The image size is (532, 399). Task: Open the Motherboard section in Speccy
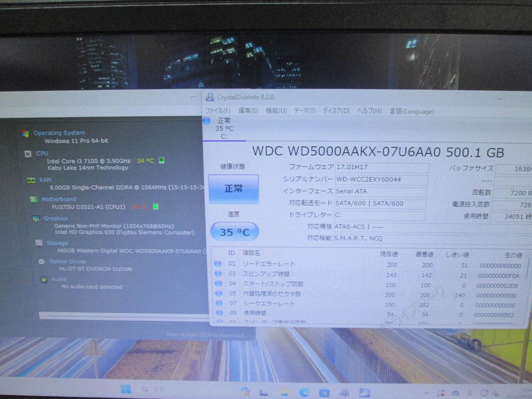coord(59,199)
